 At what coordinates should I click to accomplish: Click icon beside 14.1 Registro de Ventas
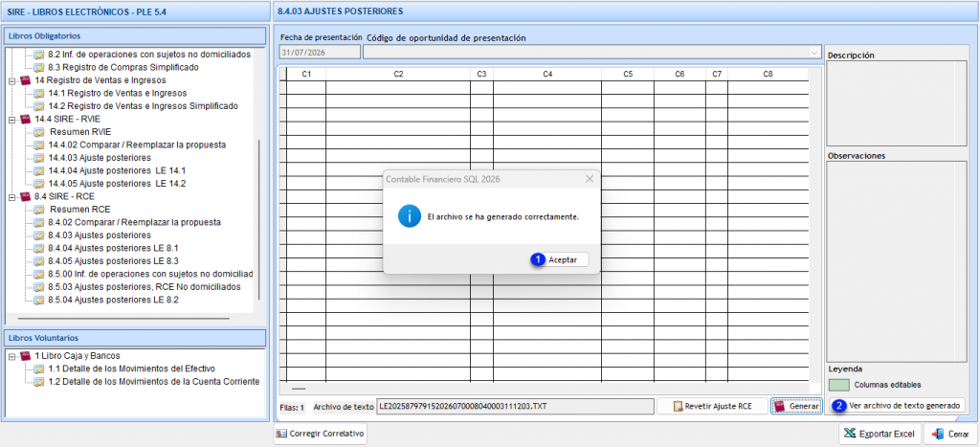pyautogui.click(x=38, y=93)
